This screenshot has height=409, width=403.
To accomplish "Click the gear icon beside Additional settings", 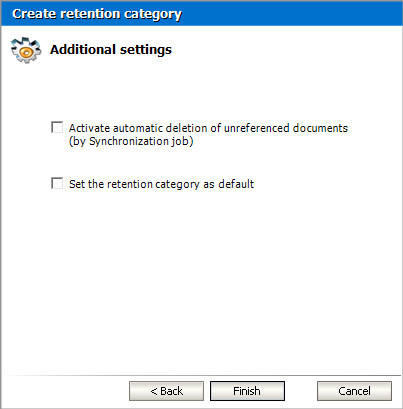I will [26, 50].
